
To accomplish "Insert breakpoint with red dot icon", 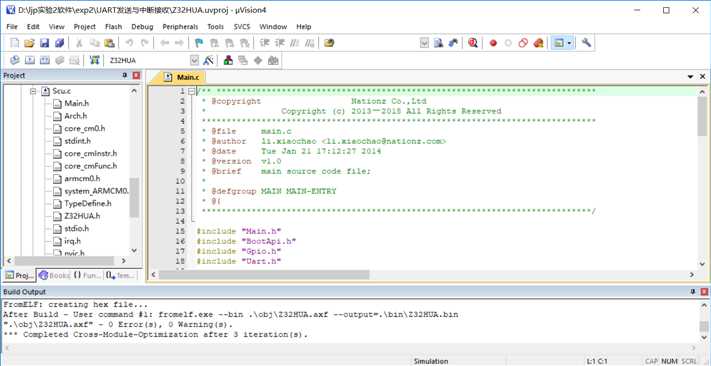I will pos(493,43).
